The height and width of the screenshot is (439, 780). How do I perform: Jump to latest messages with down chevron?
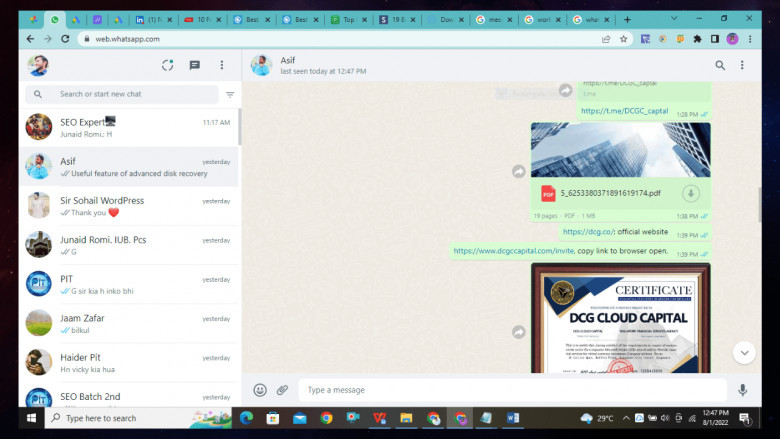coord(744,353)
